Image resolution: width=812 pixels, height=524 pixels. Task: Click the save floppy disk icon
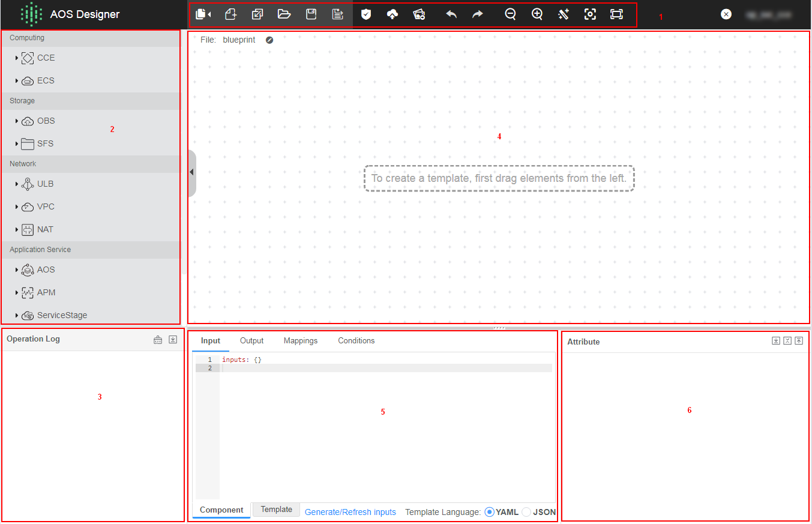(x=311, y=14)
